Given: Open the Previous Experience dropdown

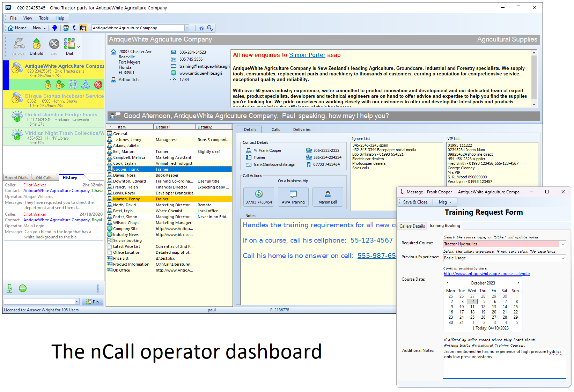Looking at the screenshot, I should click(x=563, y=258).
